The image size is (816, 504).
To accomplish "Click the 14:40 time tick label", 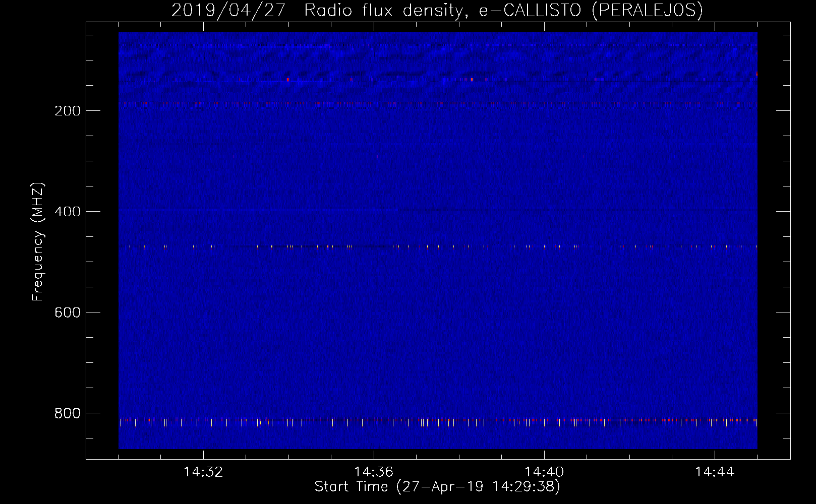I will (x=544, y=472).
